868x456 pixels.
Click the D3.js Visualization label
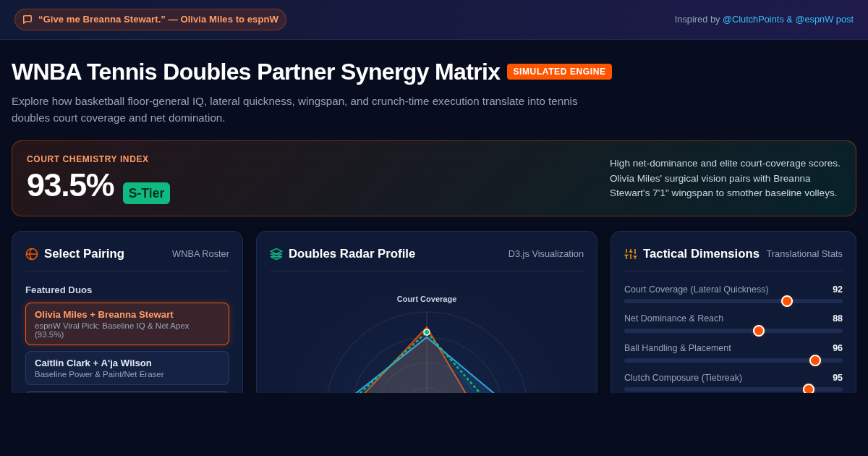[x=546, y=254]
